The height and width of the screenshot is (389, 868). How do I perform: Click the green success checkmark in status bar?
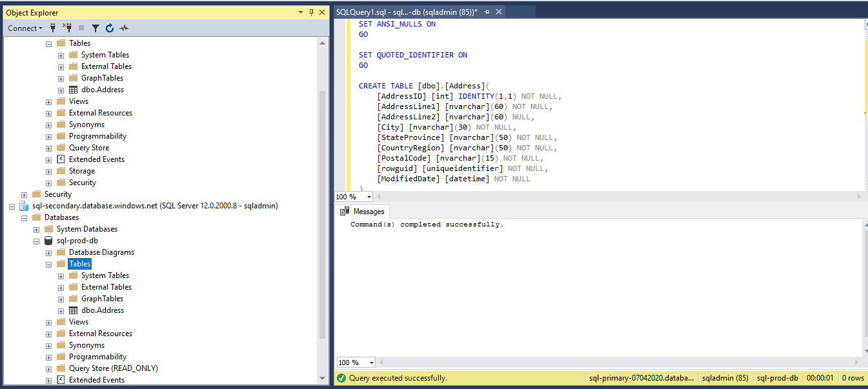(341, 378)
